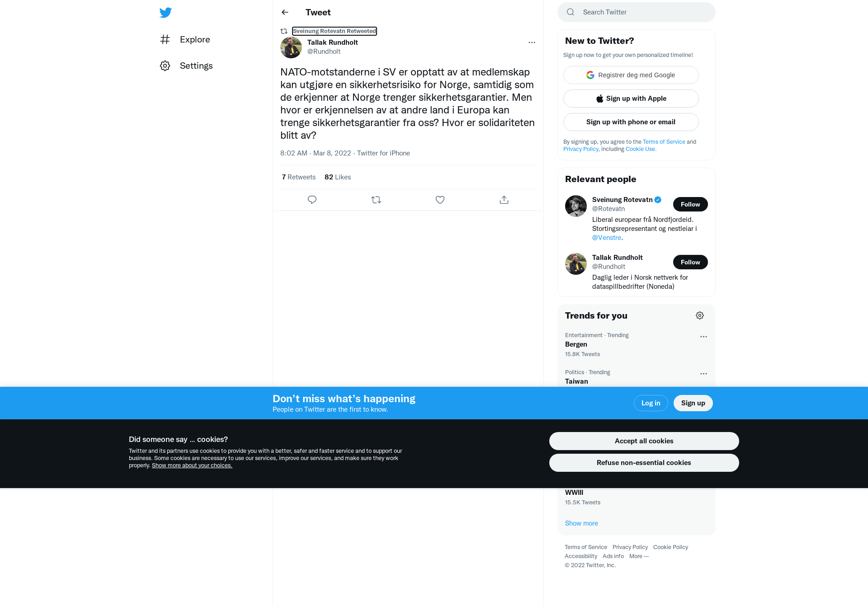Open the Explore hashtag menu item

[x=185, y=39]
